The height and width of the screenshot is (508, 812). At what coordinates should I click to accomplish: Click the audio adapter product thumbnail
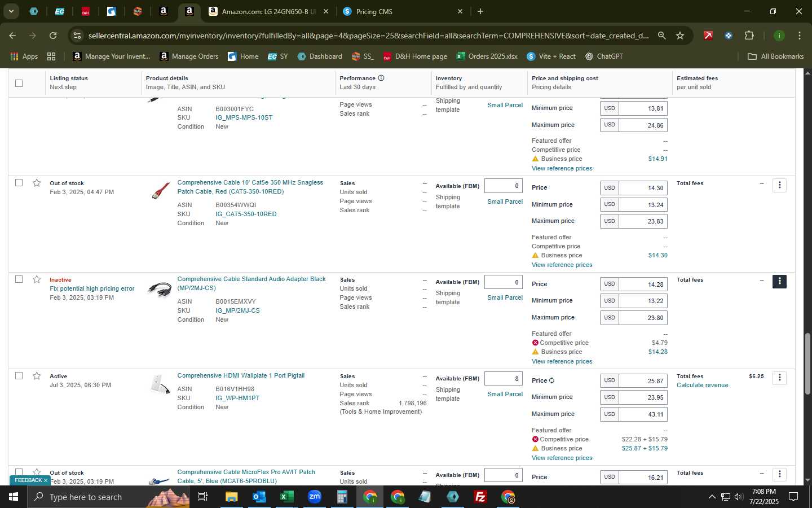pos(160,289)
